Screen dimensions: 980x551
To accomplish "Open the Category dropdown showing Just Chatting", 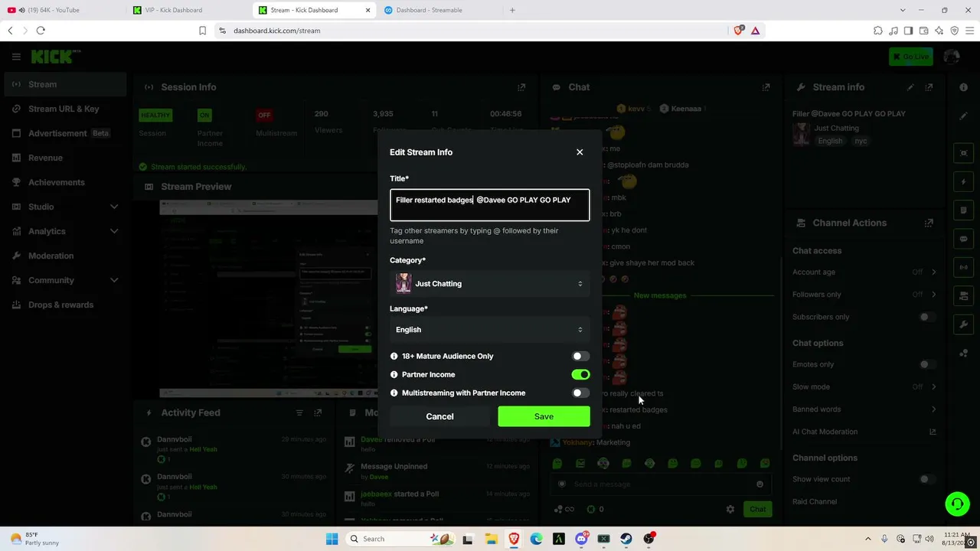I will click(490, 284).
